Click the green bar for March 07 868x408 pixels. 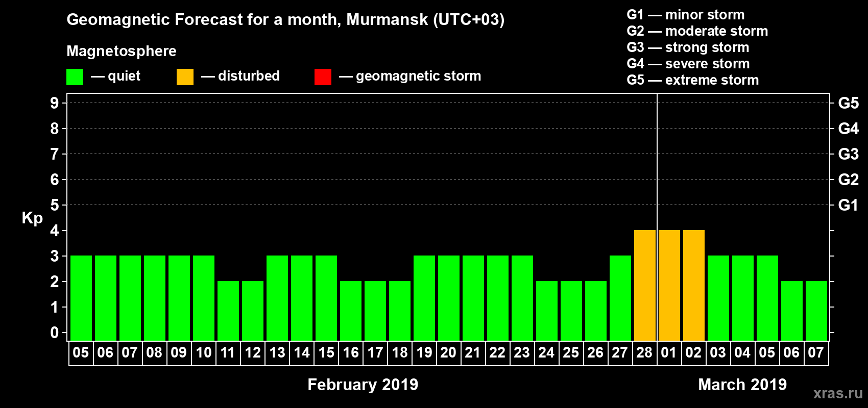click(816, 311)
